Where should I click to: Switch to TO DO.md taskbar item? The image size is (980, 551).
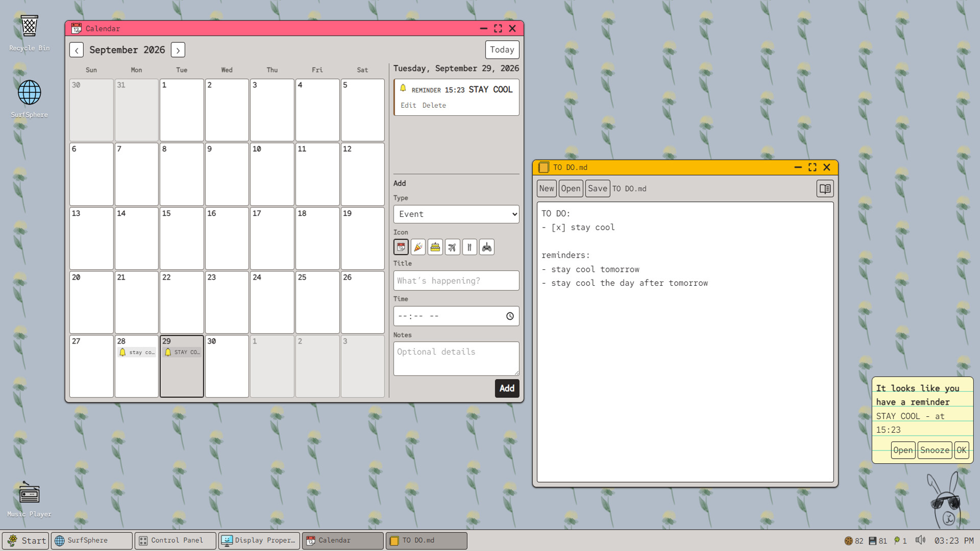pyautogui.click(x=426, y=541)
